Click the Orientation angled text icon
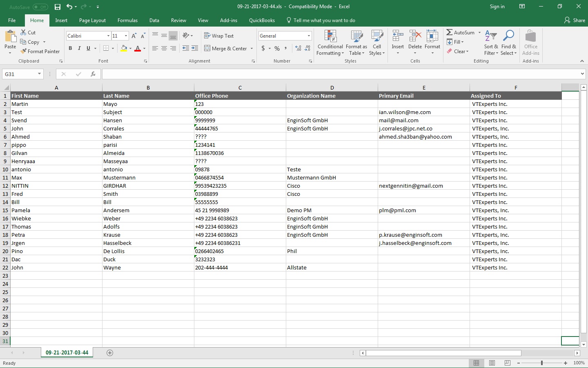This screenshot has width=588, height=368. pyautogui.click(x=186, y=36)
